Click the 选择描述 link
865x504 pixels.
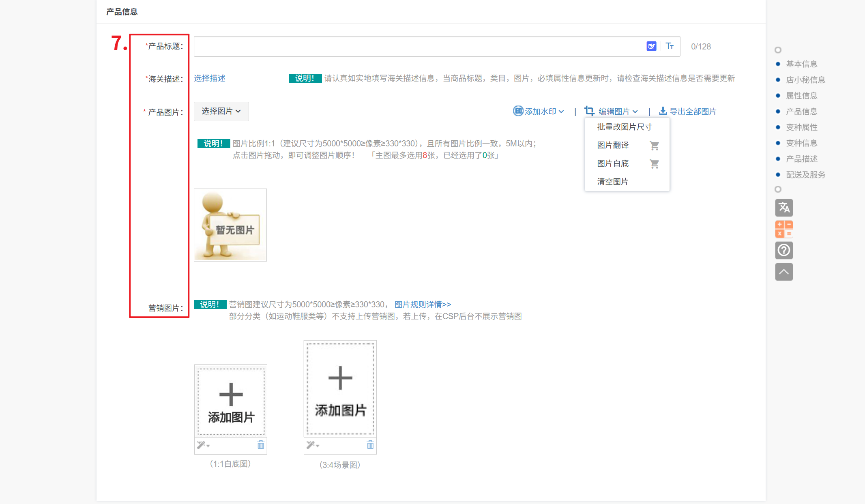[x=209, y=78]
